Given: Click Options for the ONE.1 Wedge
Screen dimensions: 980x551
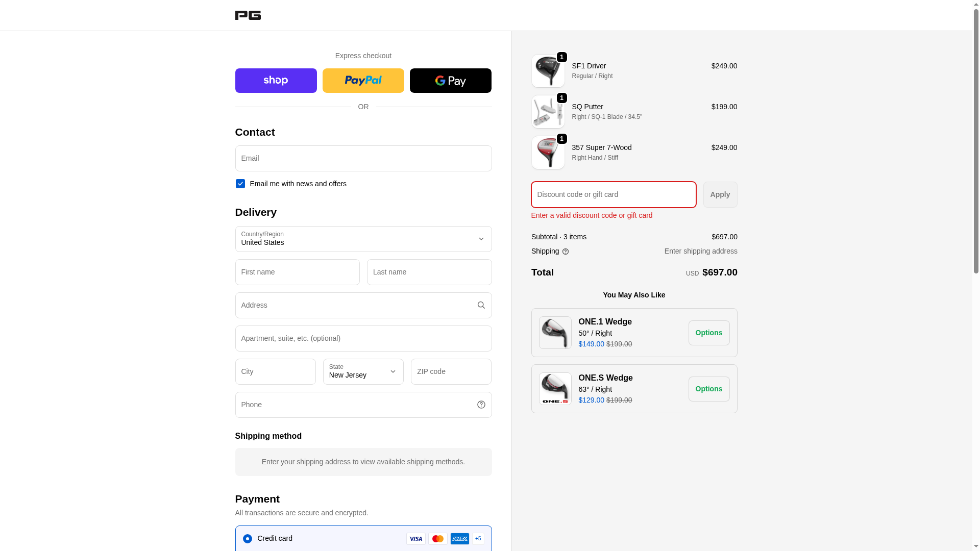Looking at the screenshot, I should pyautogui.click(x=708, y=333).
